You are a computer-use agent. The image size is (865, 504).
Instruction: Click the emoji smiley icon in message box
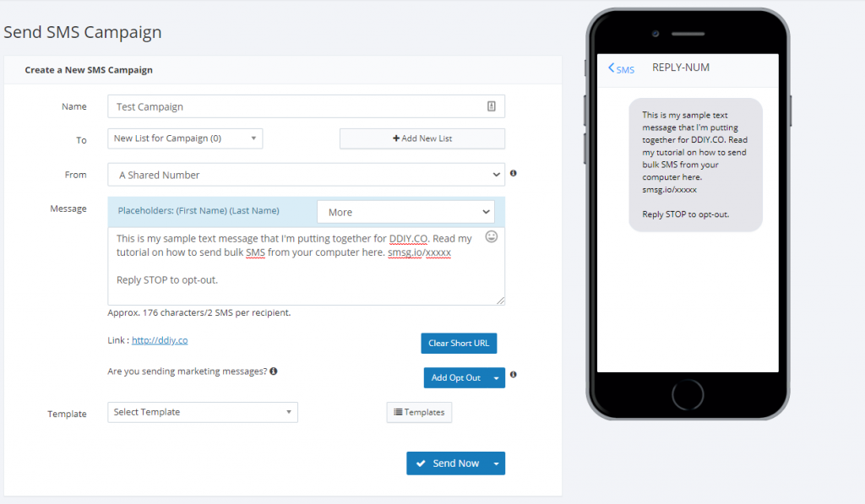click(x=492, y=237)
